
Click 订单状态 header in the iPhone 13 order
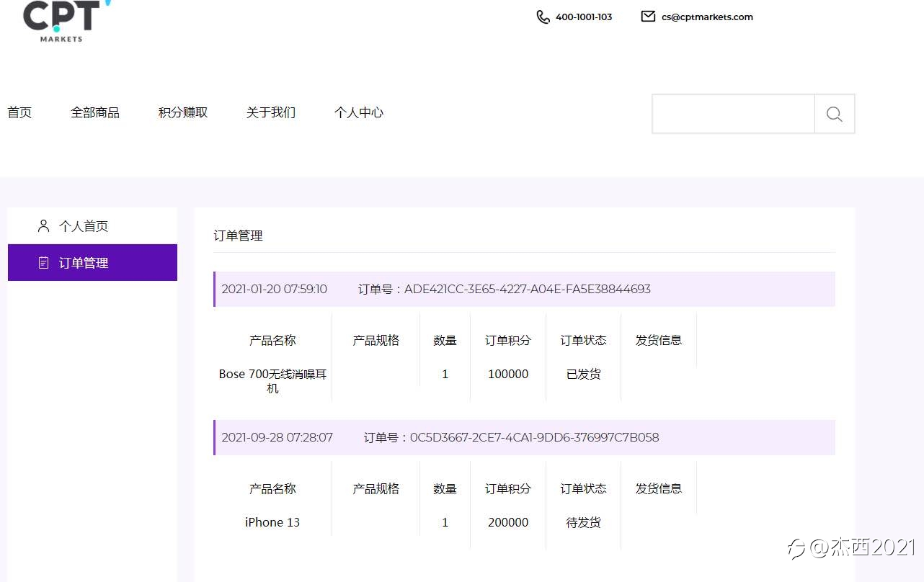[584, 488]
